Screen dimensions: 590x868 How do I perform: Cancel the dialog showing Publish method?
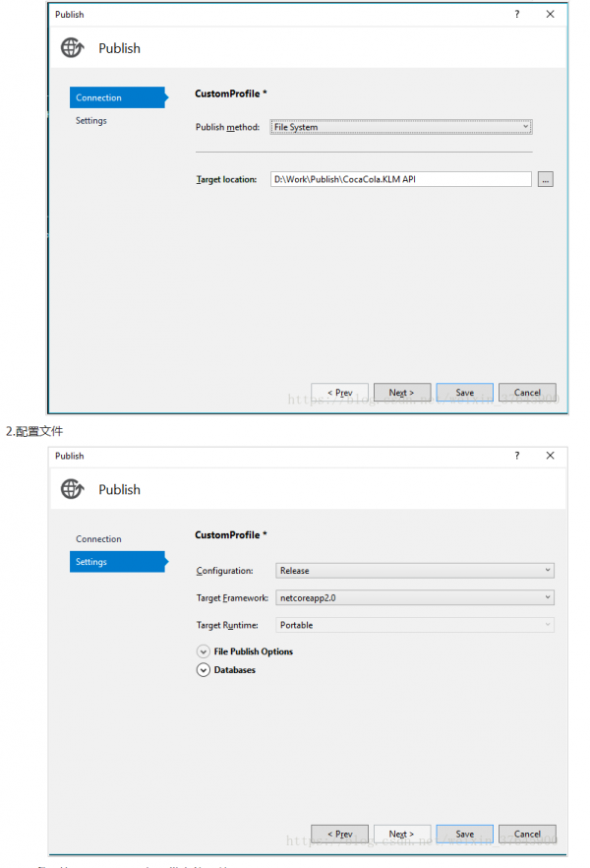tap(527, 392)
